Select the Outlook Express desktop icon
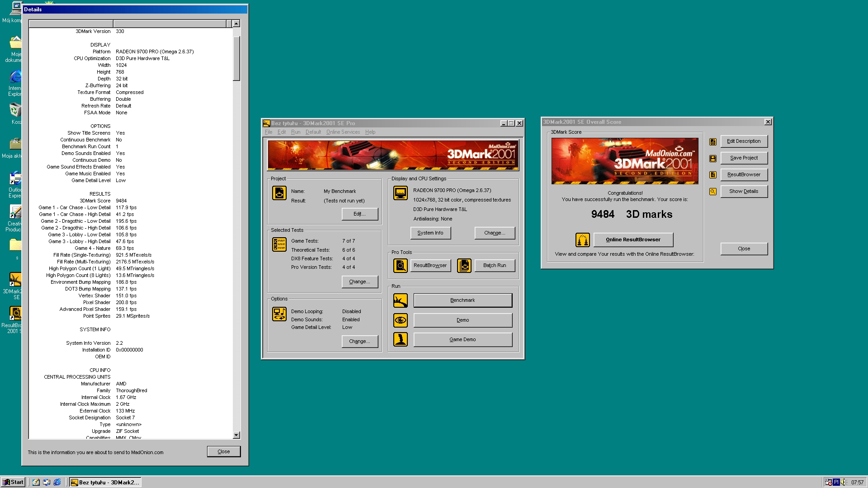The width and height of the screenshot is (868, 488). [x=14, y=185]
